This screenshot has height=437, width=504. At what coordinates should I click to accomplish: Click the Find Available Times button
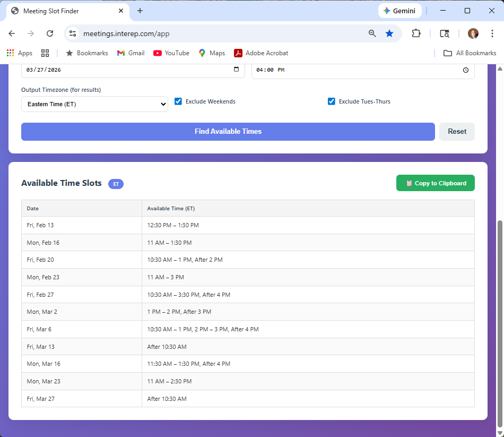(228, 132)
